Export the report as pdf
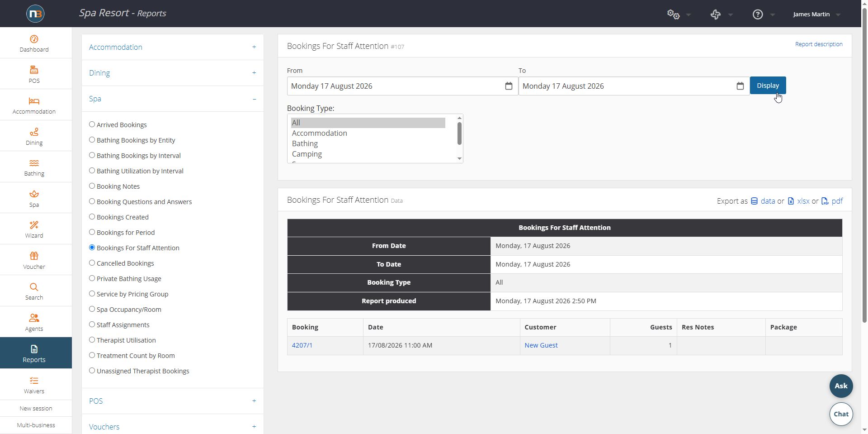Screen dimensions: 868x434 (832, 201)
